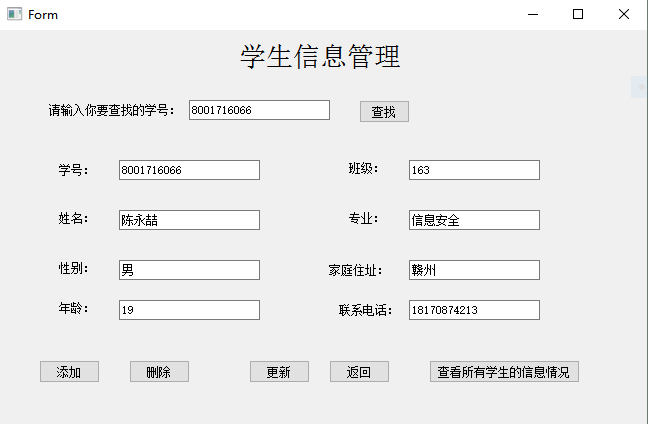Click the 添加 add button
Image resolution: width=648 pixels, height=424 pixels.
pyautogui.click(x=69, y=372)
